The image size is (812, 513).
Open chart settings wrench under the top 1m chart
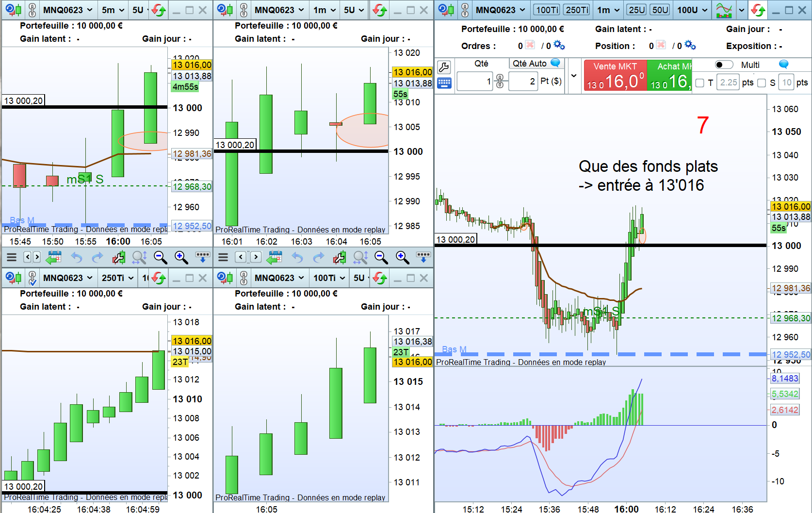(340, 257)
